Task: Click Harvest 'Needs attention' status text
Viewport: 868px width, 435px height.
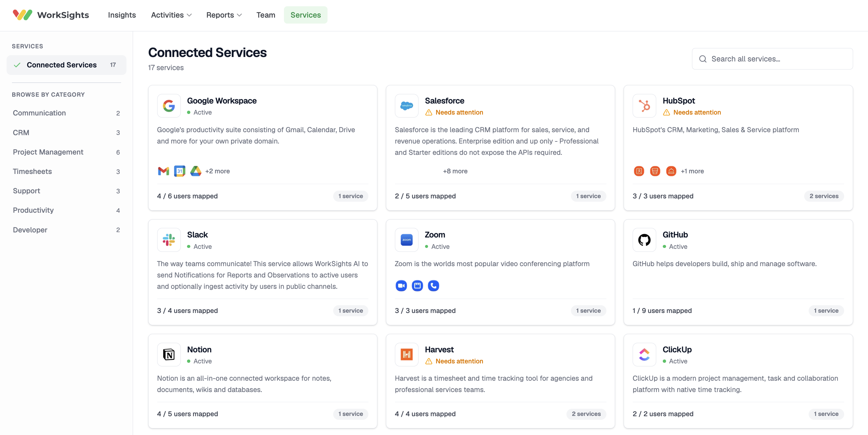Action: click(459, 361)
